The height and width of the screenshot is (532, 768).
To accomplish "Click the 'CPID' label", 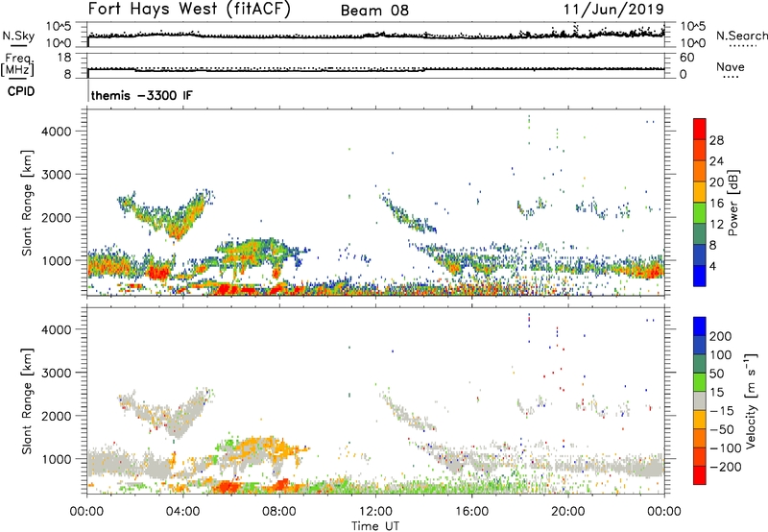I will 21,91.
